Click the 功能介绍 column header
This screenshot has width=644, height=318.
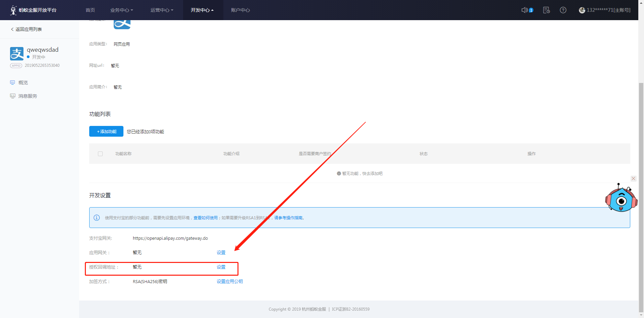pos(231,154)
